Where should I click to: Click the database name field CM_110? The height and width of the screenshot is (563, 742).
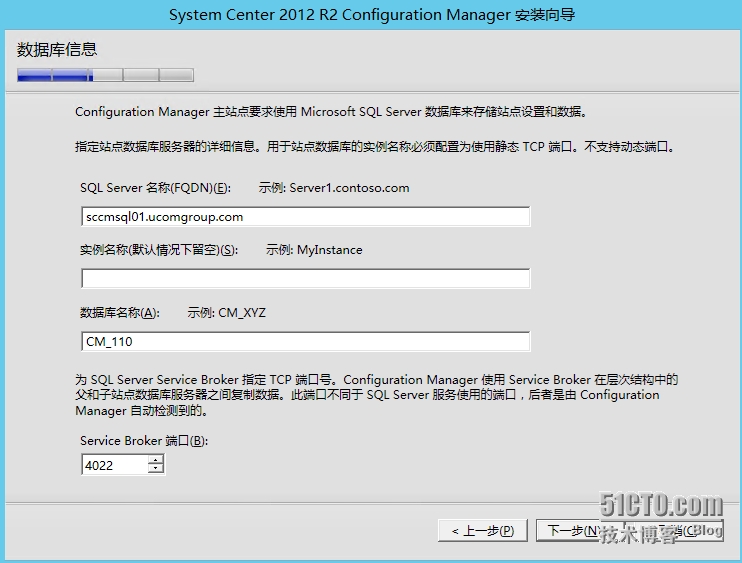tap(306, 342)
